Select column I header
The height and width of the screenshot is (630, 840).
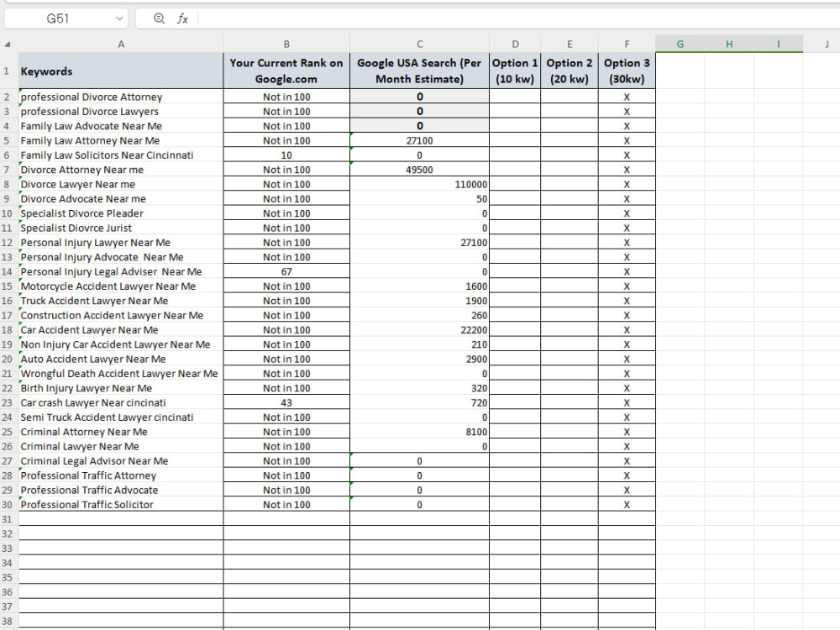click(x=779, y=45)
